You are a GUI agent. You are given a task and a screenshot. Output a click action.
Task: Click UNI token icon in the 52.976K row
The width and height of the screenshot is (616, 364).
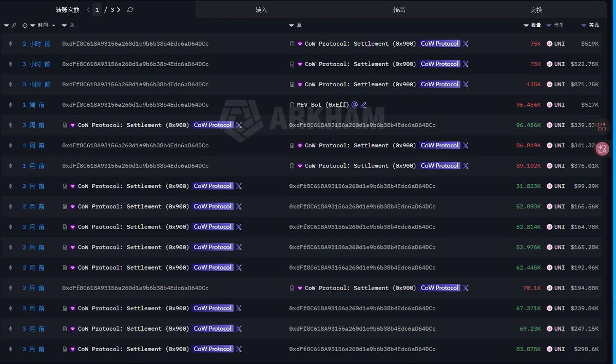(550, 247)
